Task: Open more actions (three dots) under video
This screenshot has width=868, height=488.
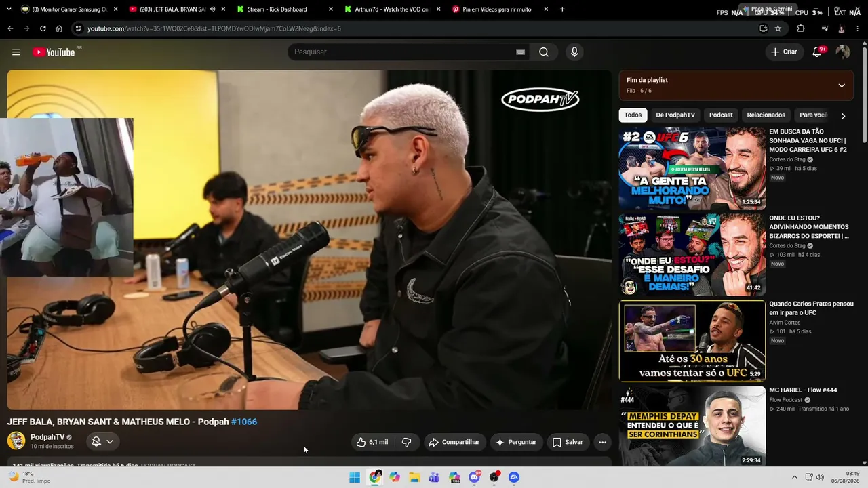Action: [x=602, y=442]
